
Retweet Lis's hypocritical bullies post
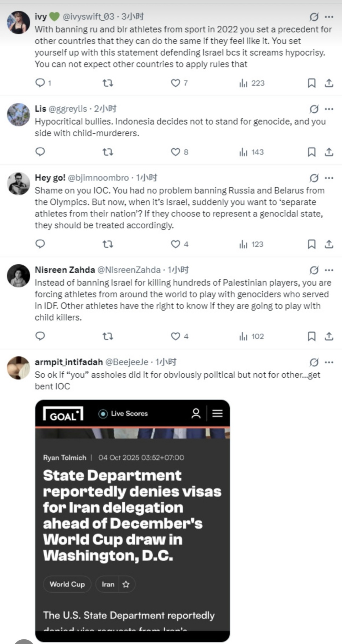[x=108, y=152]
